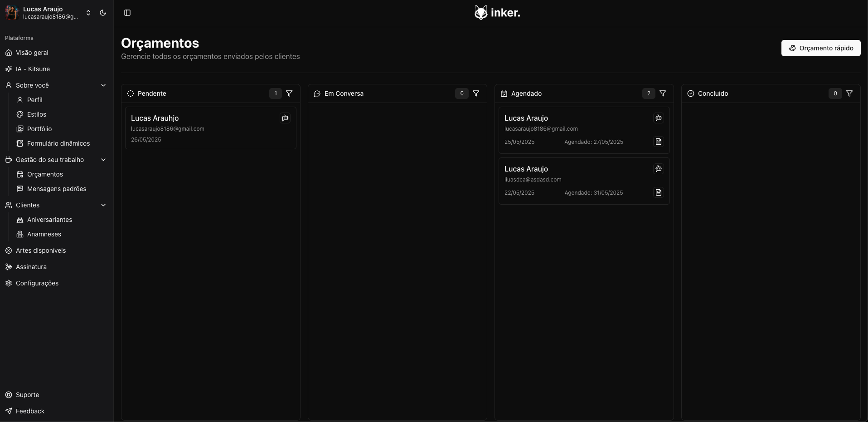Filter the Agendado column
This screenshot has height=422, width=868.
(x=663, y=93)
